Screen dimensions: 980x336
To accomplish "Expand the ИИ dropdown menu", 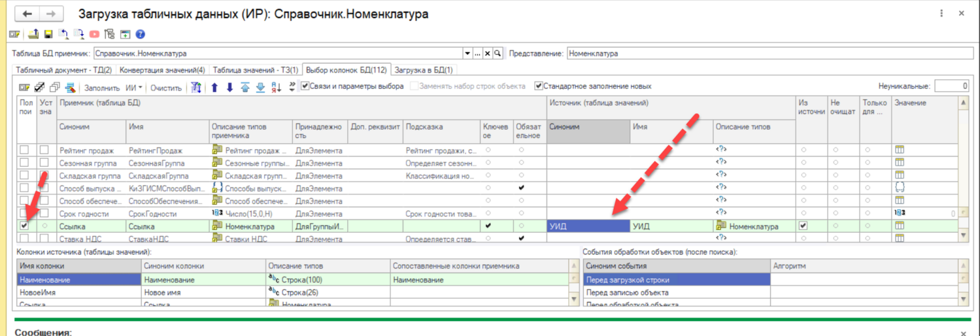I will (x=135, y=88).
